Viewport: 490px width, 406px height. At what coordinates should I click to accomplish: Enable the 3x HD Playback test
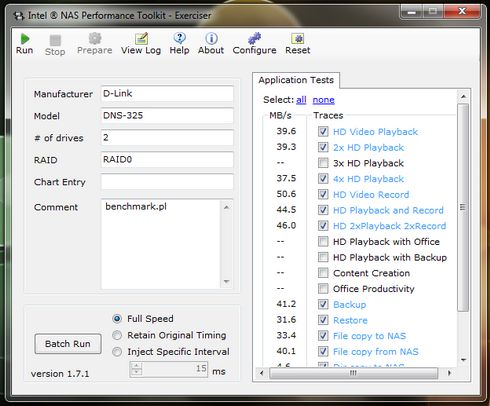click(323, 163)
